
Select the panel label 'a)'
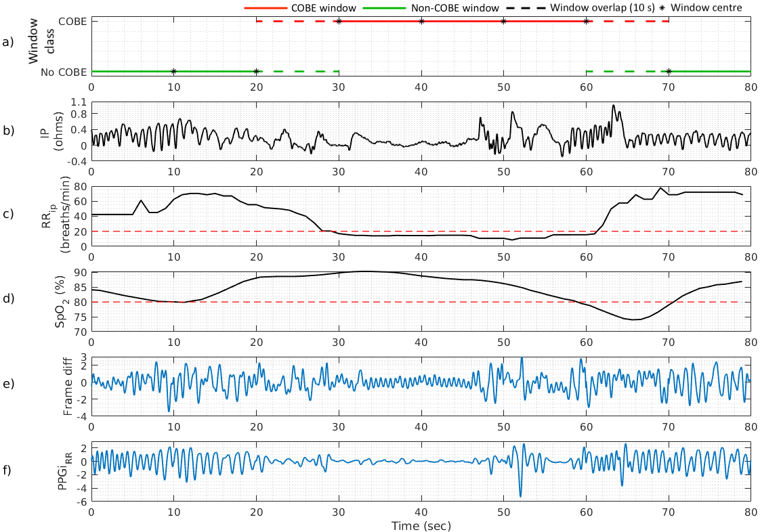[x=7, y=42]
